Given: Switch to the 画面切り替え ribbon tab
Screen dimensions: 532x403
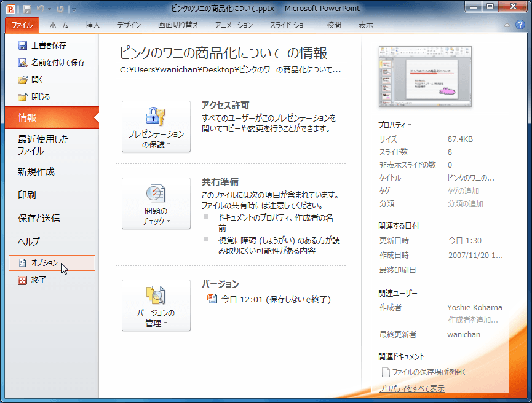Looking at the screenshot, I should pyautogui.click(x=178, y=25).
